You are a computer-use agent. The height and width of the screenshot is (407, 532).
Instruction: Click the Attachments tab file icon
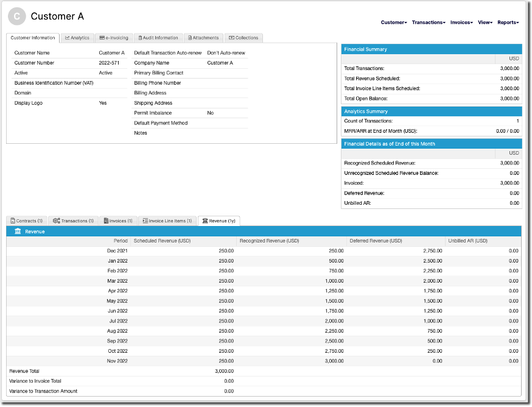coord(190,38)
